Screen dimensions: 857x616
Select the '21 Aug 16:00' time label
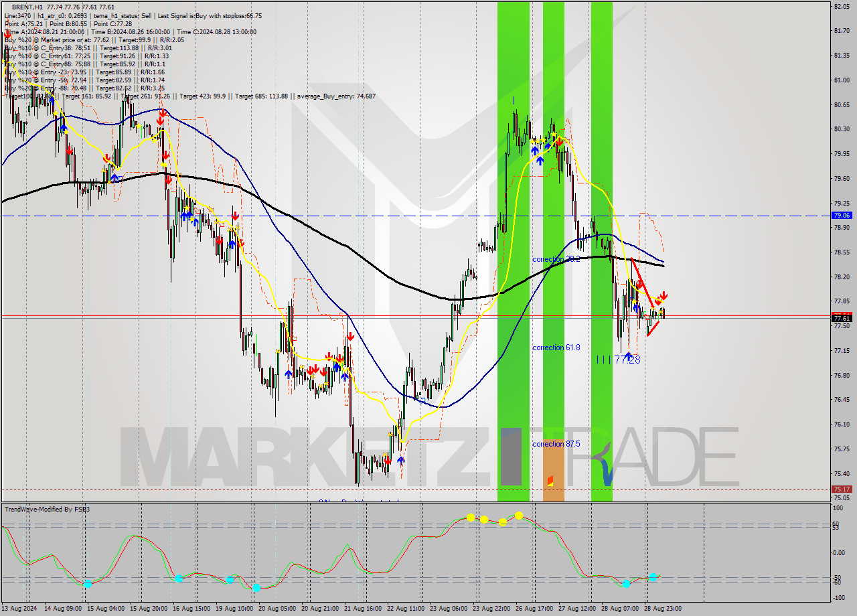tap(363, 609)
